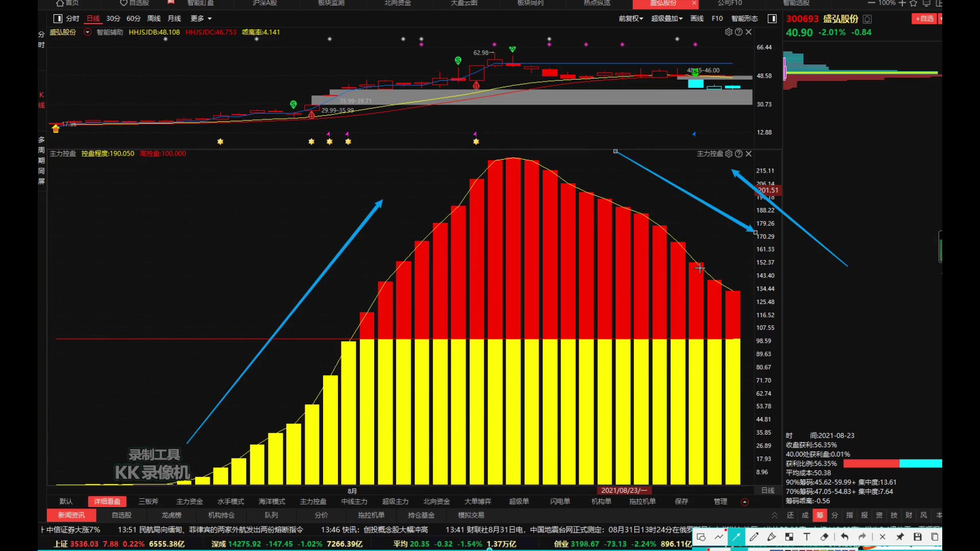The image size is (980, 551).
Task: Open help for the K-line panel
Action: coord(739,32)
